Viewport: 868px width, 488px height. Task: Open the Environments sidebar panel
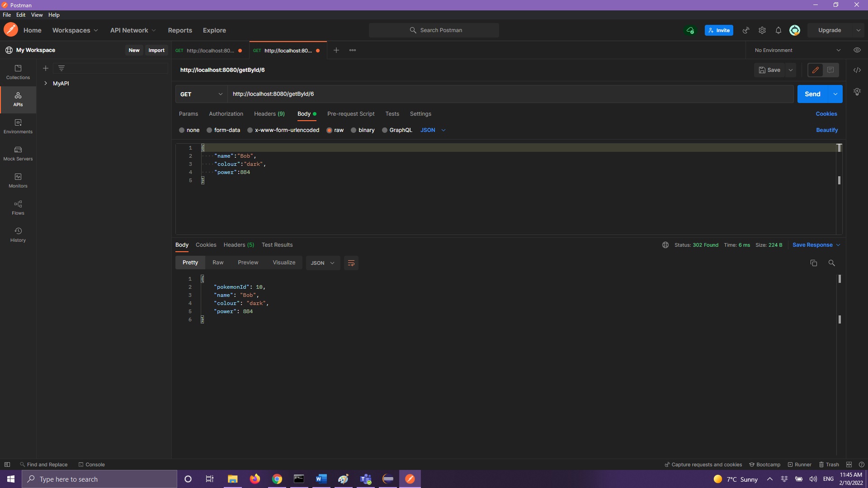coord(18,127)
